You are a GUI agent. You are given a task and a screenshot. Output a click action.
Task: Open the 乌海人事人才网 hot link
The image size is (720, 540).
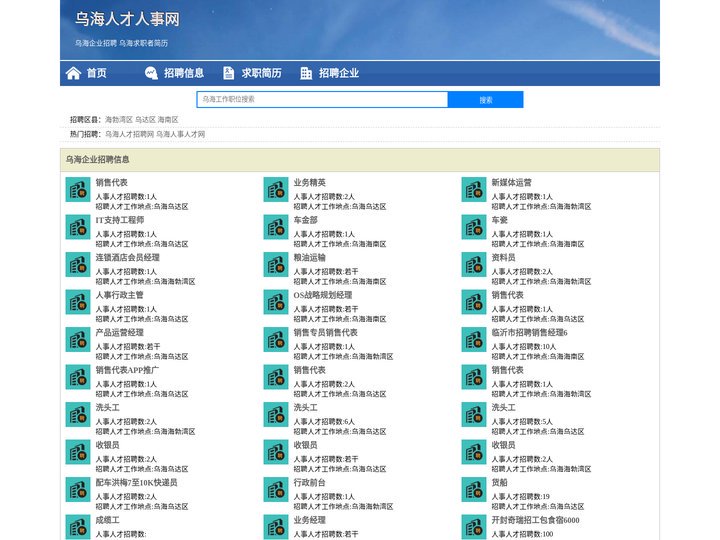click(x=180, y=134)
